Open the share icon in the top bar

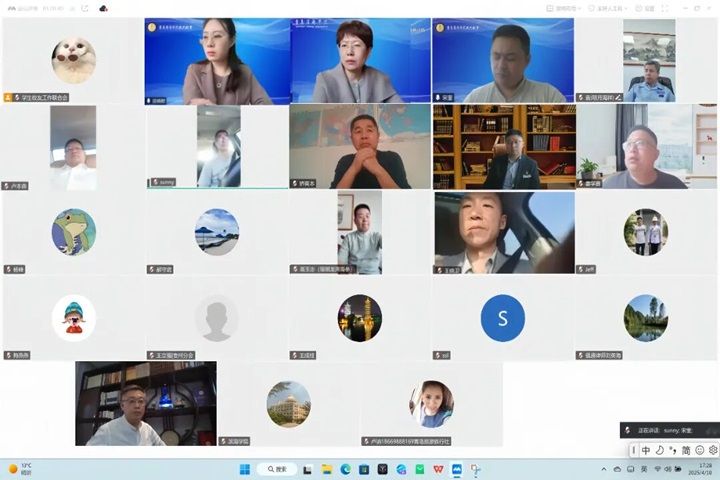coord(83,8)
